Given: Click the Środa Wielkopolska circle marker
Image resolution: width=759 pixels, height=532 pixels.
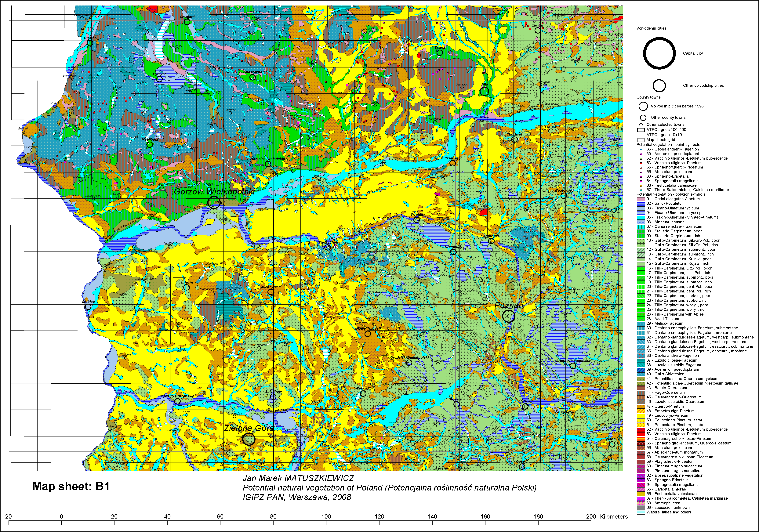Looking at the screenshot, I should (x=573, y=365).
